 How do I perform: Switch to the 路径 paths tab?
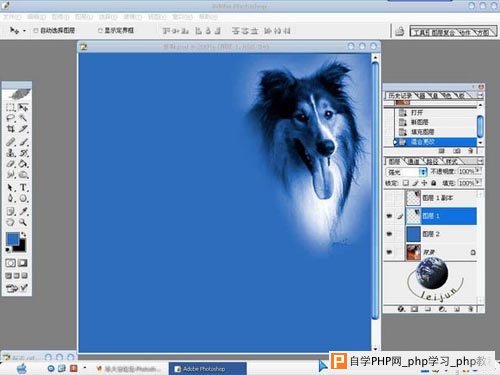432,162
